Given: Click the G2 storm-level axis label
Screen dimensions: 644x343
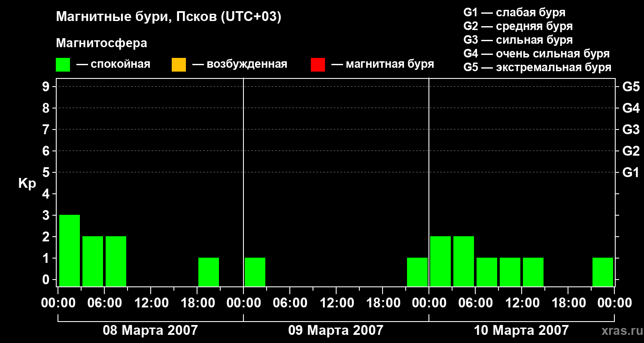Looking at the screenshot, I should 631,151.
